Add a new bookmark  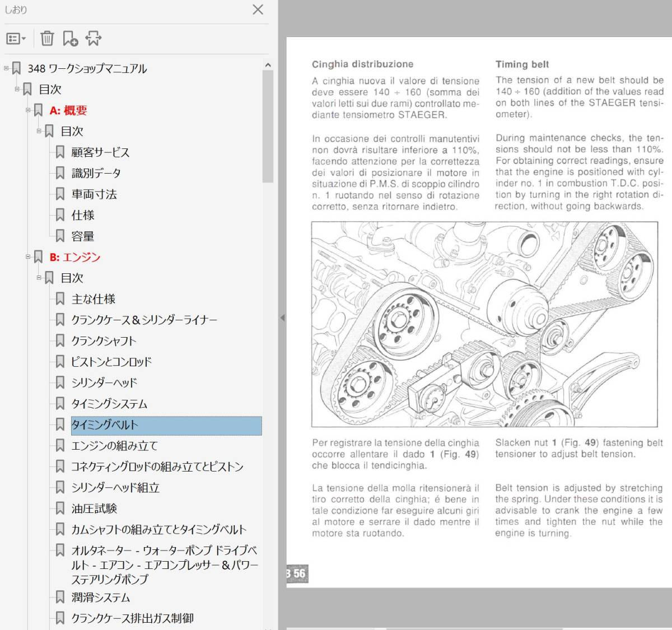coord(70,38)
